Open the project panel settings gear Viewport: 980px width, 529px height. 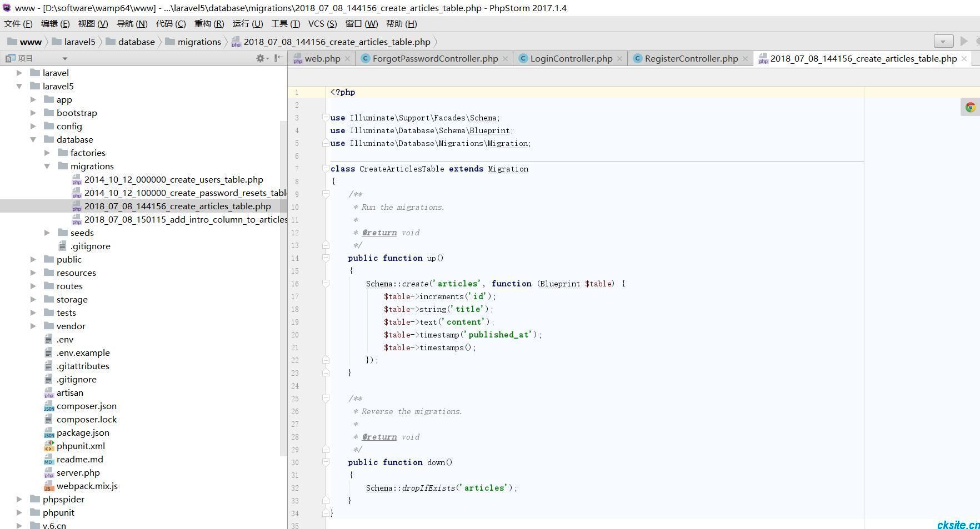pyautogui.click(x=259, y=58)
